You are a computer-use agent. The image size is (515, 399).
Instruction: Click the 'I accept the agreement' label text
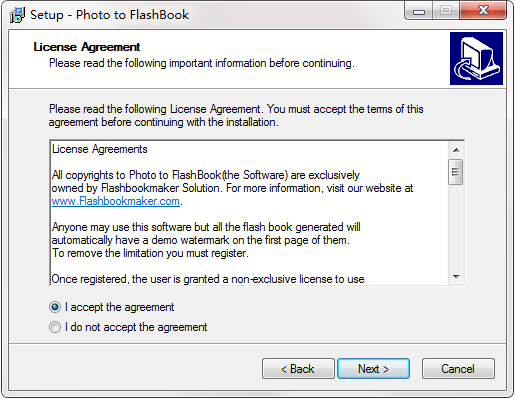pos(119,307)
